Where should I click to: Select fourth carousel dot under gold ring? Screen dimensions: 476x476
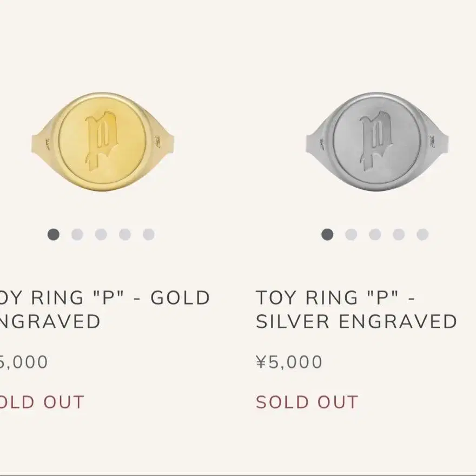pyautogui.click(x=125, y=234)
